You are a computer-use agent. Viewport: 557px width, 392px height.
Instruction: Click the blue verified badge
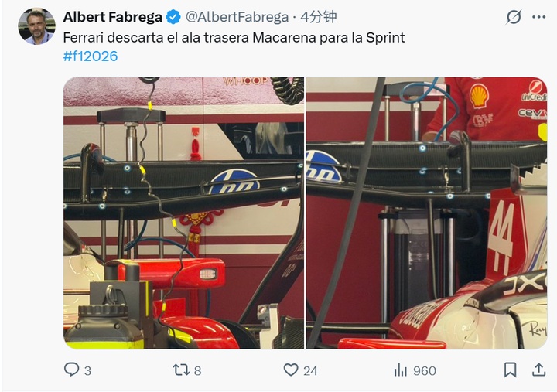[x=173, y=17]
